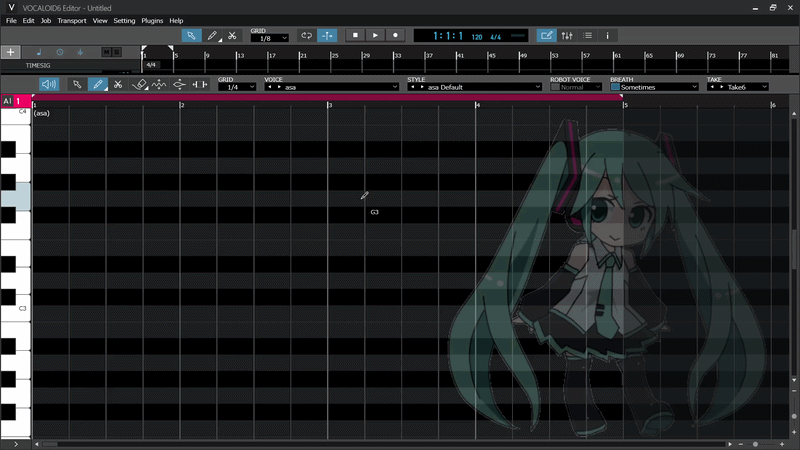The height and width of the screenshot is (450, 800).
Task: Open the inspector info panel
Action: tap(607, 35)
